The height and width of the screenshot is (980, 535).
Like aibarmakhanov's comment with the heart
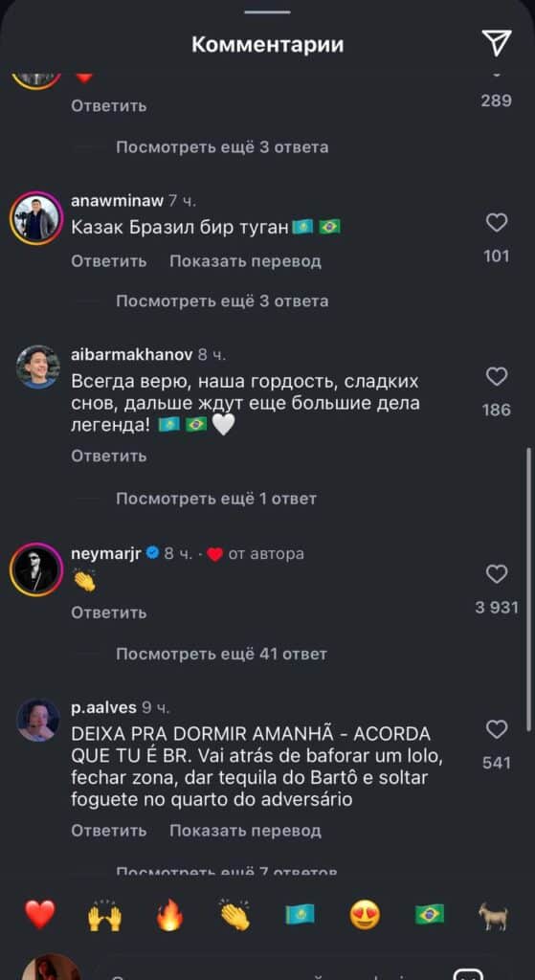click(497, 376)
